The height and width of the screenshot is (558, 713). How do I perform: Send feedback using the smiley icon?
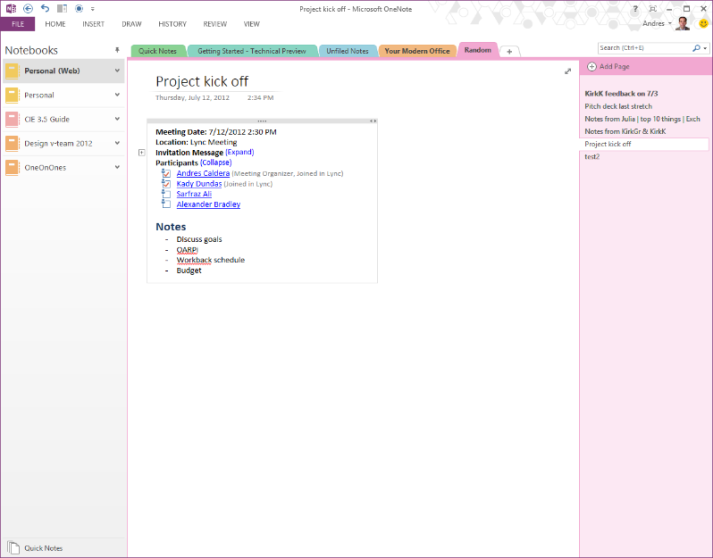[703, 23]
